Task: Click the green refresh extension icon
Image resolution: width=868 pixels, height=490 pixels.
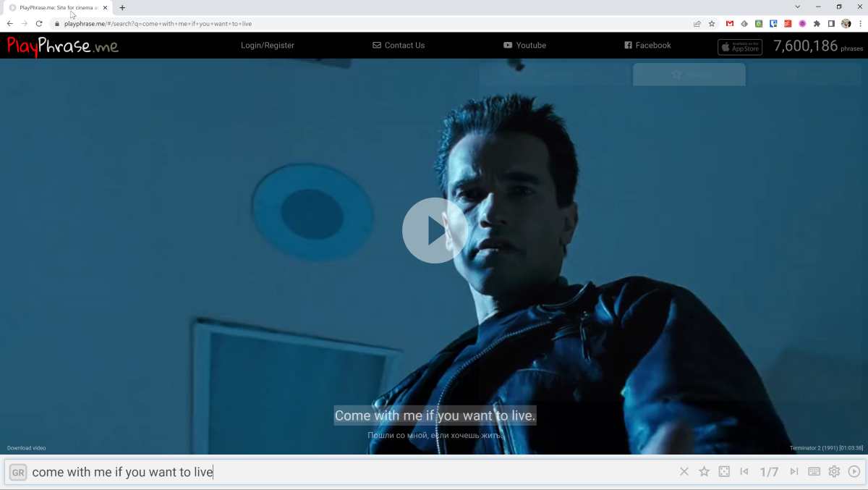Action: coord(759,23)
